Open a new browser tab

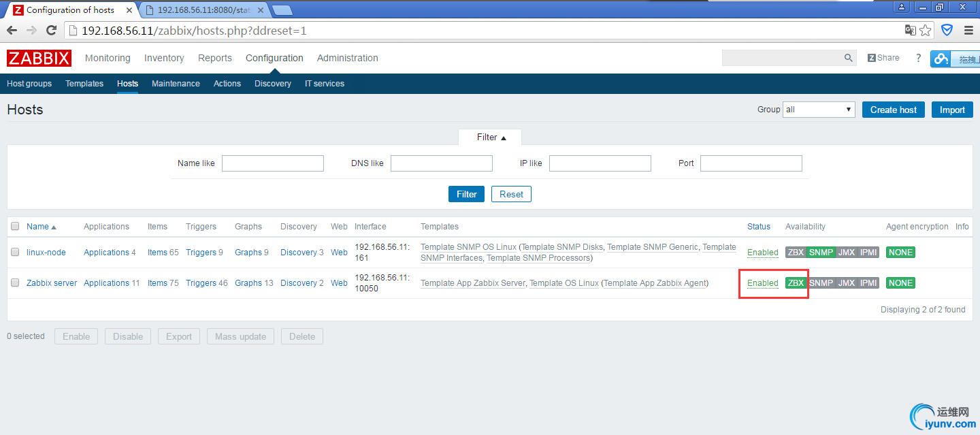pos(282,10)
